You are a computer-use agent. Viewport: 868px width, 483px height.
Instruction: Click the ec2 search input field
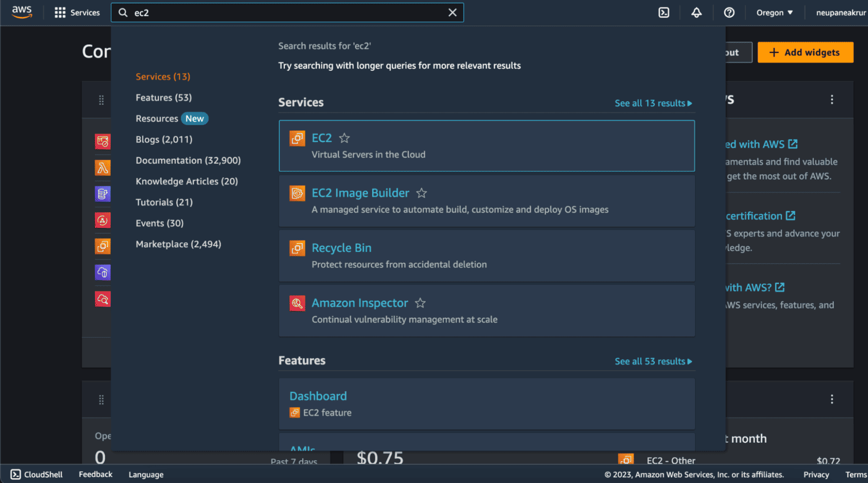(x=288, y=12)
